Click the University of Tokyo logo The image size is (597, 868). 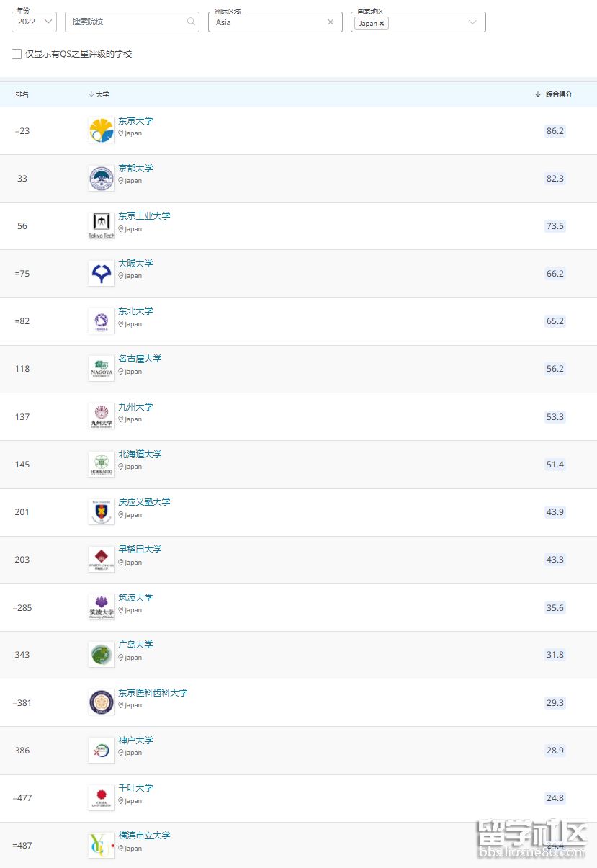101,130
